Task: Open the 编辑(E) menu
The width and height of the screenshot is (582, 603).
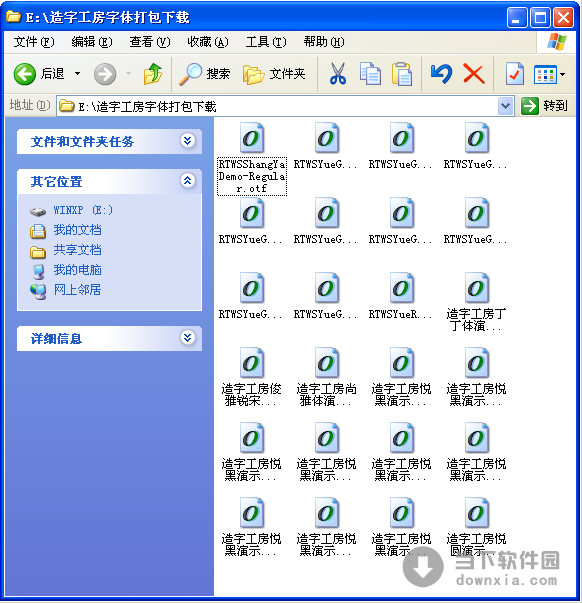Action: [92, 42]
